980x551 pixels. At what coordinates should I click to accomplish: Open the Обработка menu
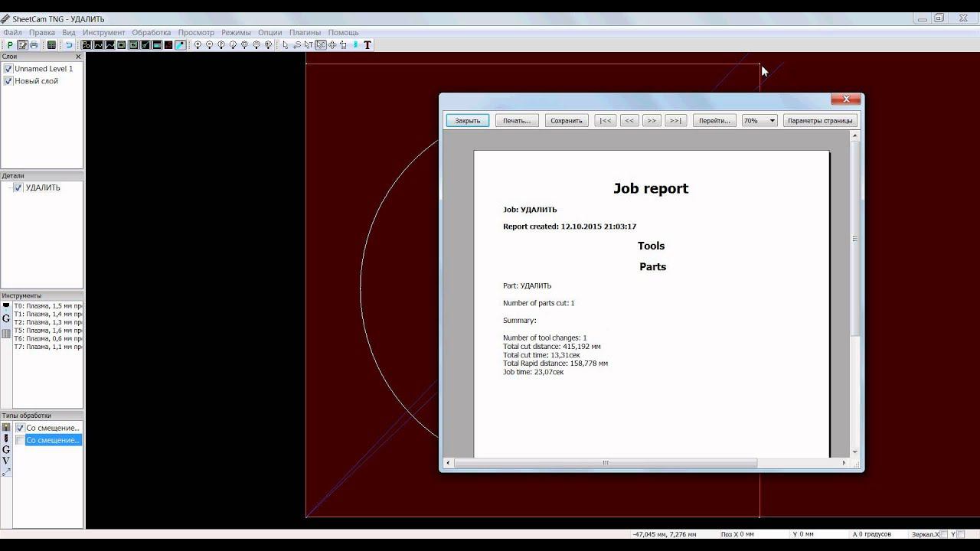(x=152, y=33)
